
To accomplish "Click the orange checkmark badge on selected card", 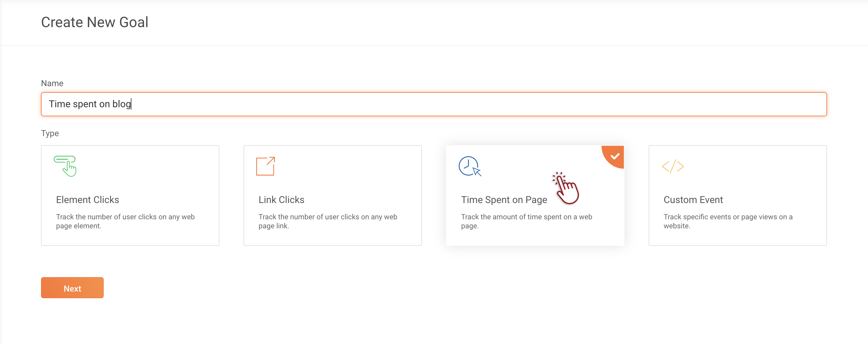I will point(615,156).
